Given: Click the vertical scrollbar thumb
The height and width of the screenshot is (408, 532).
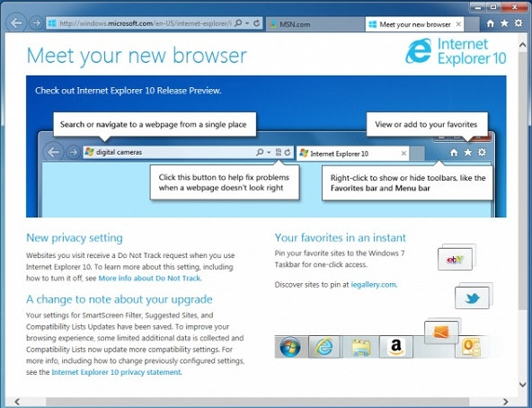Looking at the screenshot, I should 523,181.
